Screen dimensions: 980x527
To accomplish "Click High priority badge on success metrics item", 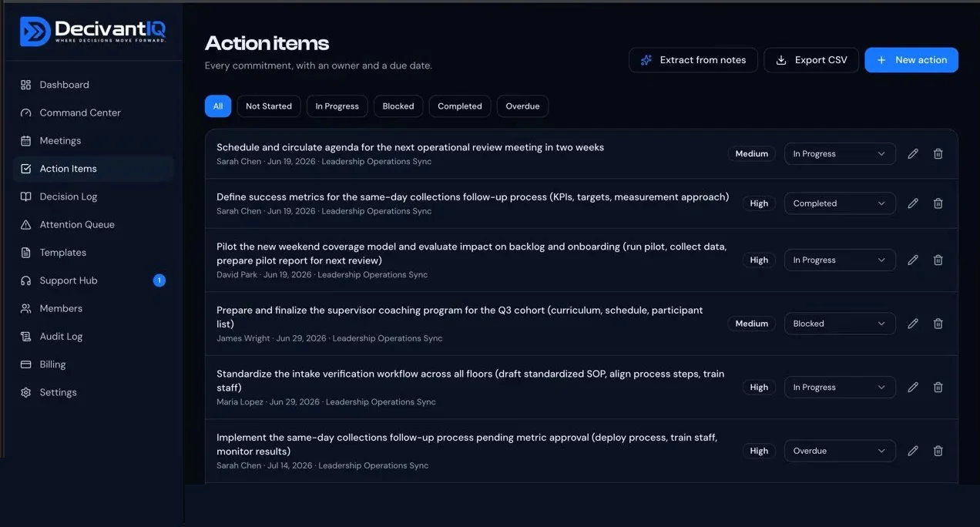I will [759, 203].
